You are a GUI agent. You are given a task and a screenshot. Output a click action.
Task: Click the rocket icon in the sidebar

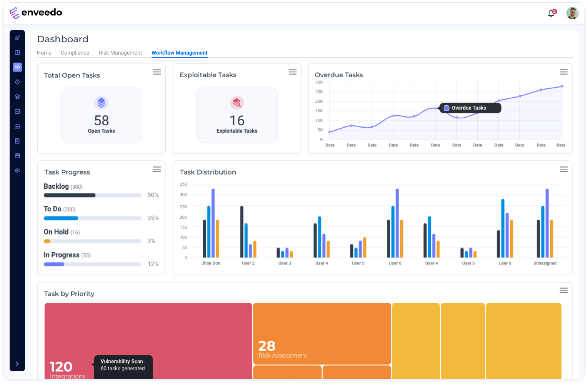click(x=17, y=38)
